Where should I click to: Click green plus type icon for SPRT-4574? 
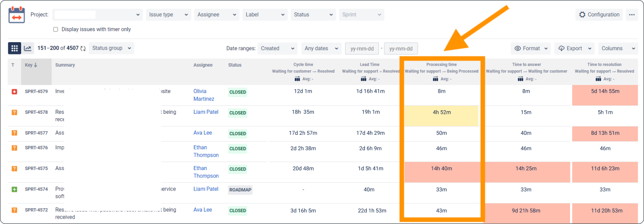(15, 189)
